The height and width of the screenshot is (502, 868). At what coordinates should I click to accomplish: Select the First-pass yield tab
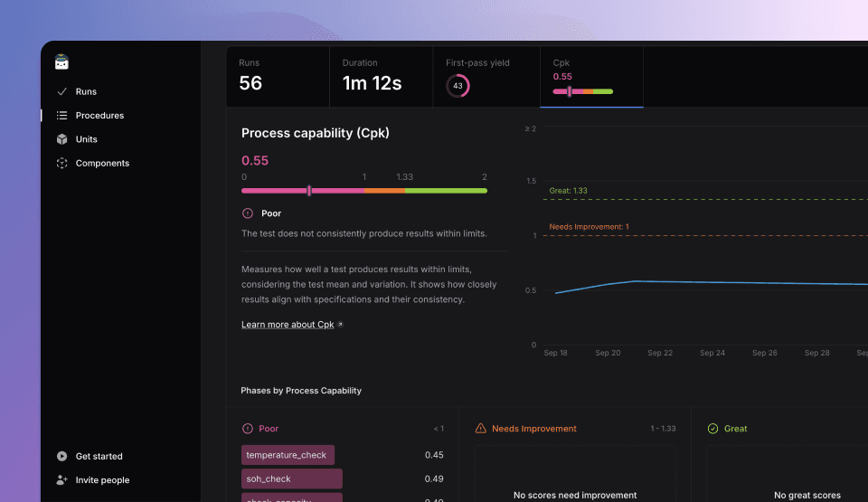coord(486,77)
